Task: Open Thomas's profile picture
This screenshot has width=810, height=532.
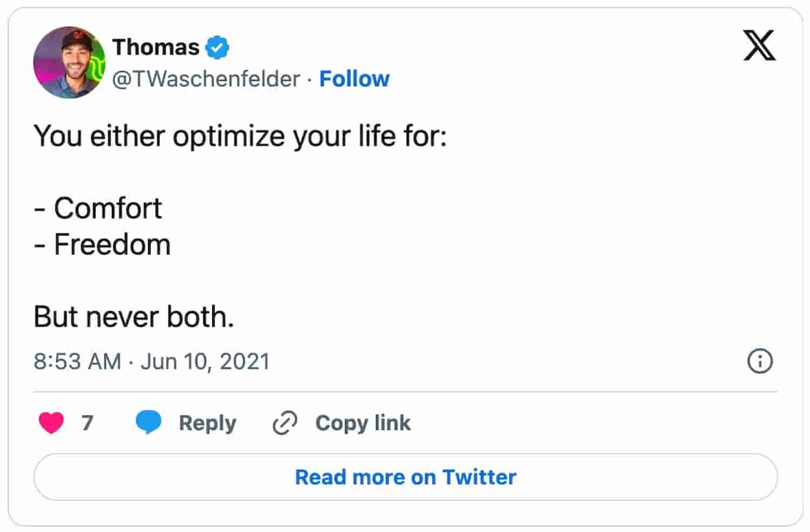Action: pyautogui.click(x=69, y=62)
